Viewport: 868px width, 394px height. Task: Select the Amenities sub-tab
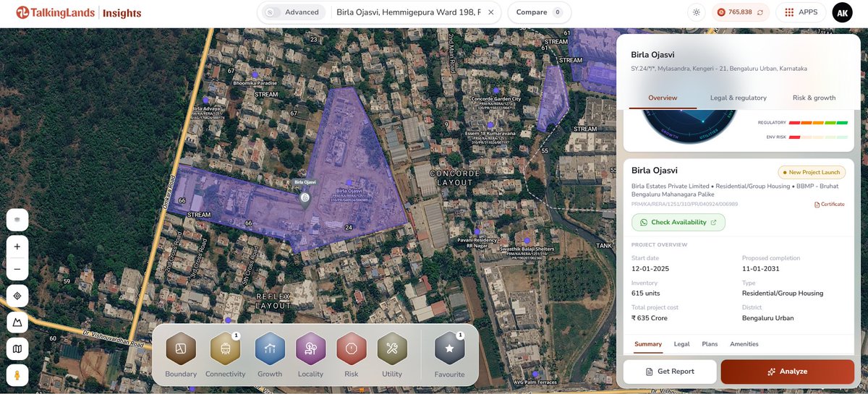744,344
